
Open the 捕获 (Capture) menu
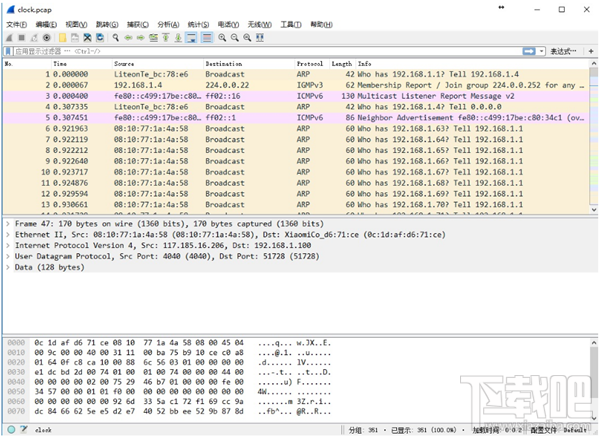pos(136,23)
